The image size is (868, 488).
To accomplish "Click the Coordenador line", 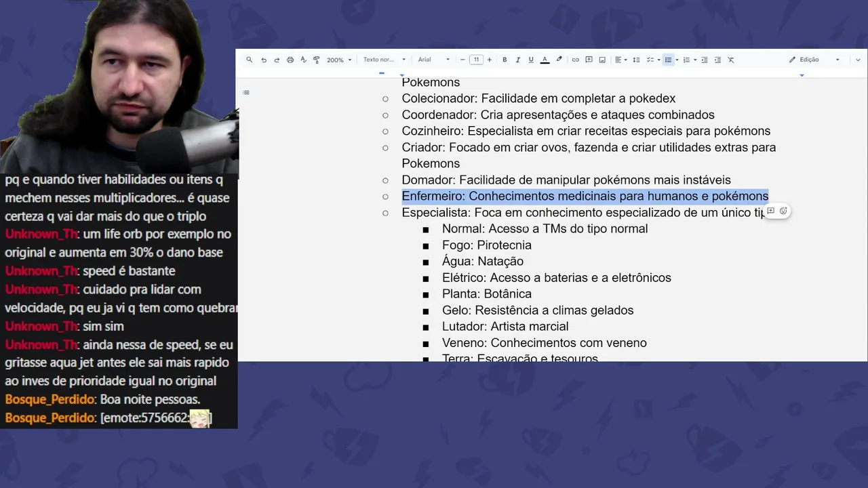I will tap(558, 115).
